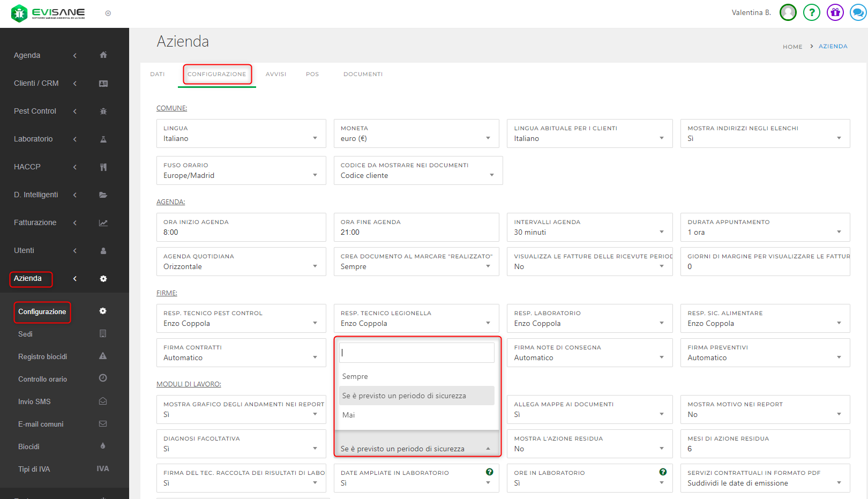Open the chat bubbles icon
This screenshot has width=868, height=499.
pos(858,12)
